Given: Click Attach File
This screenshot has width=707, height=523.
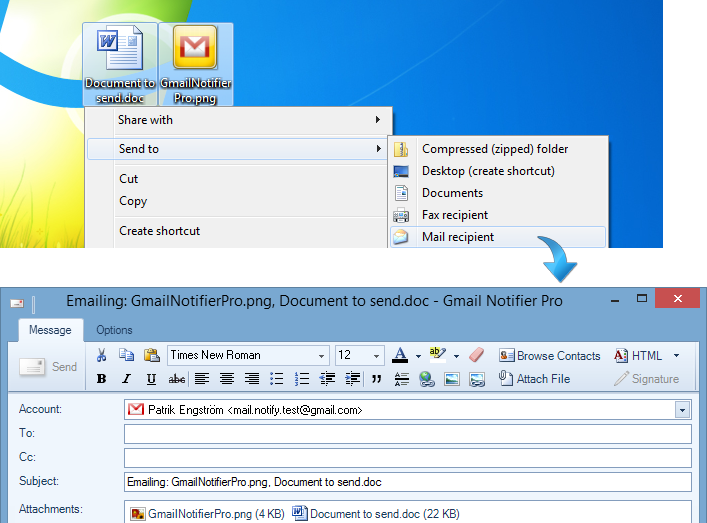Looking at the screenshot, I should coord(534,379).
